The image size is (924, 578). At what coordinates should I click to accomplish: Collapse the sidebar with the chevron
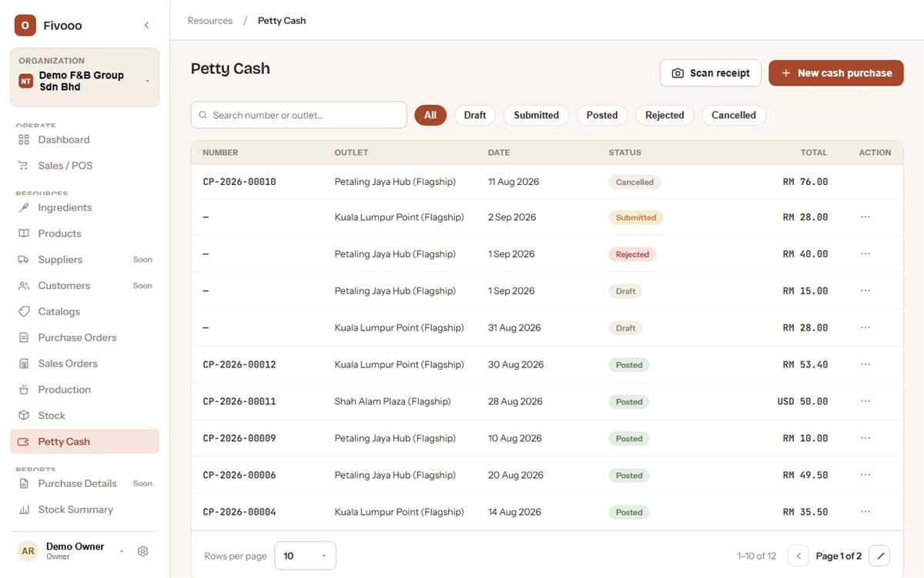tap(146, 25)
